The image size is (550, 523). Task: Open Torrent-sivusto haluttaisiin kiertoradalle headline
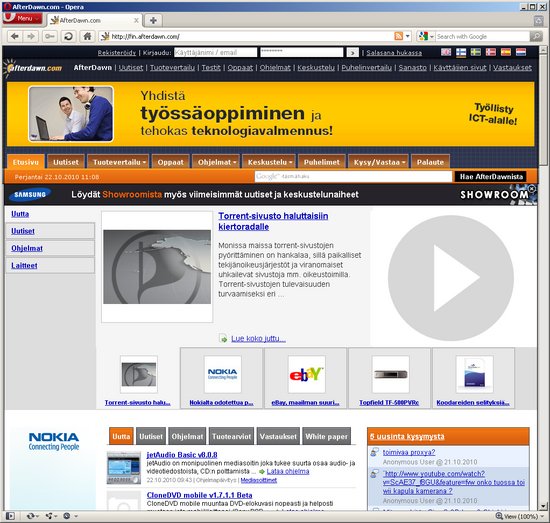[x=273, y=221]
